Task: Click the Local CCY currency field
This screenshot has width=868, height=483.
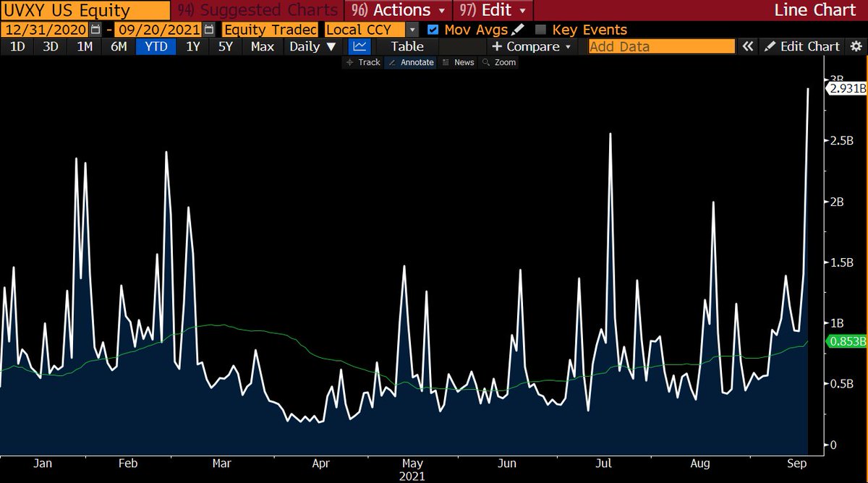Action: 363,30
